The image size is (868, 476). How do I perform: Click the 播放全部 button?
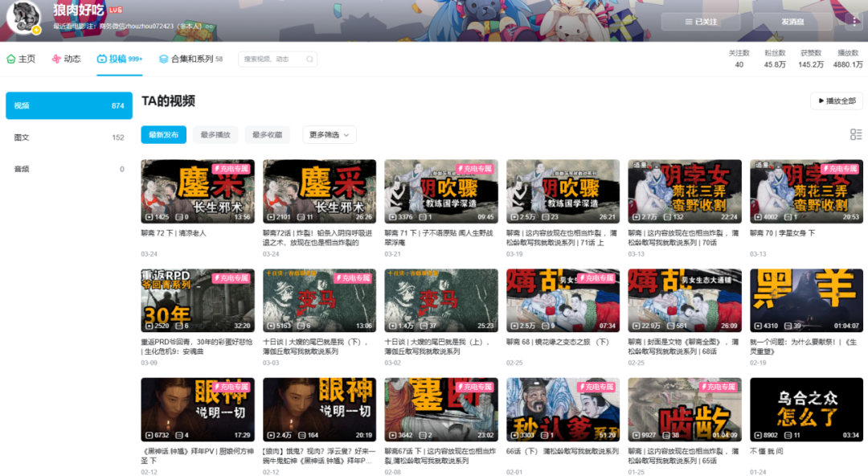coord(837,101)
